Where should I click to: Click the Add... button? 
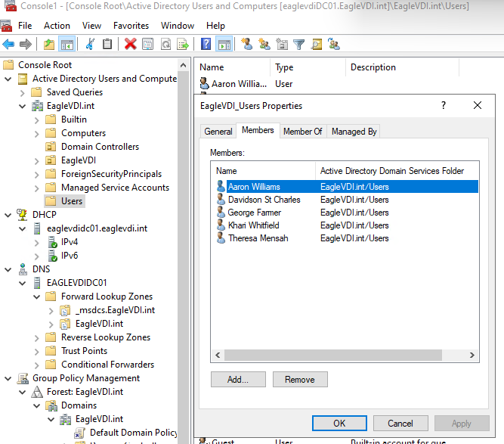click(238, 380)
